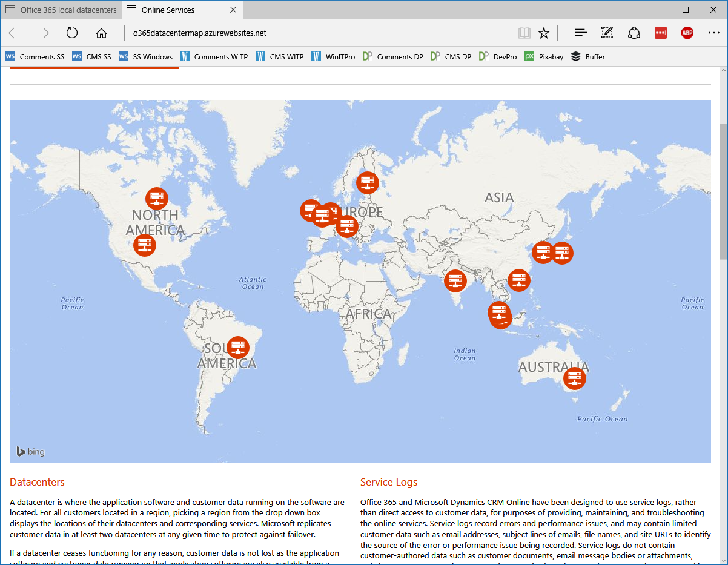Click the Share icon in the toolbar
The image size is (728, 565).
point(634,33)
